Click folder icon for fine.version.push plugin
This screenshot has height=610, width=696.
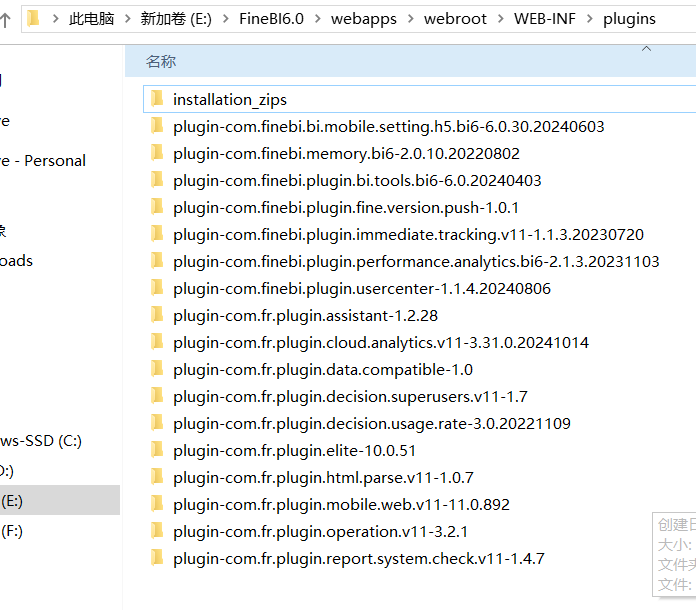[157, 206]
